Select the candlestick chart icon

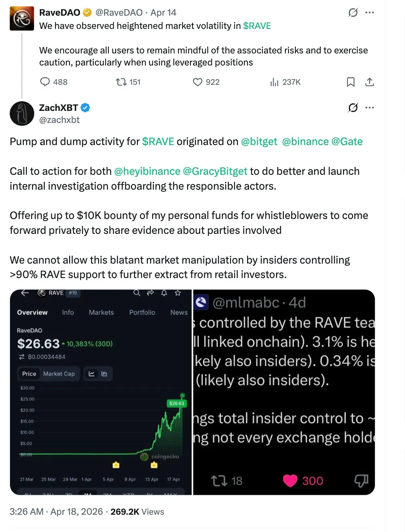104,373
